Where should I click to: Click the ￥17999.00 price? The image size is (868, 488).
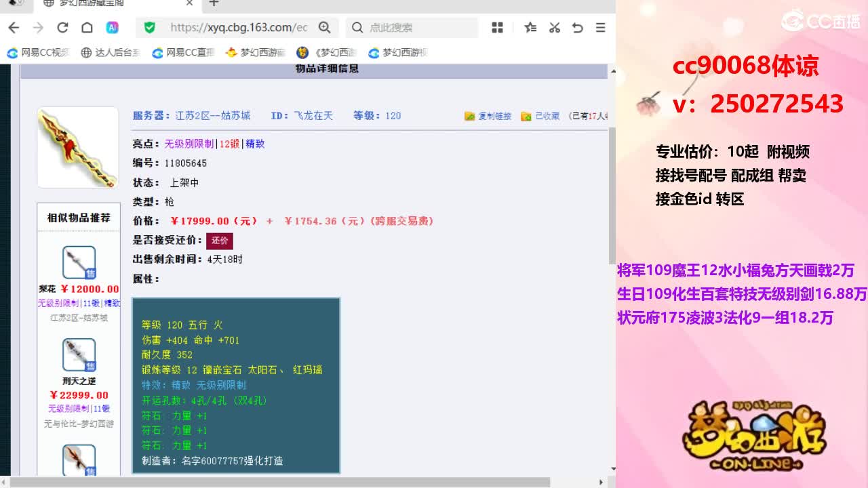214,221
